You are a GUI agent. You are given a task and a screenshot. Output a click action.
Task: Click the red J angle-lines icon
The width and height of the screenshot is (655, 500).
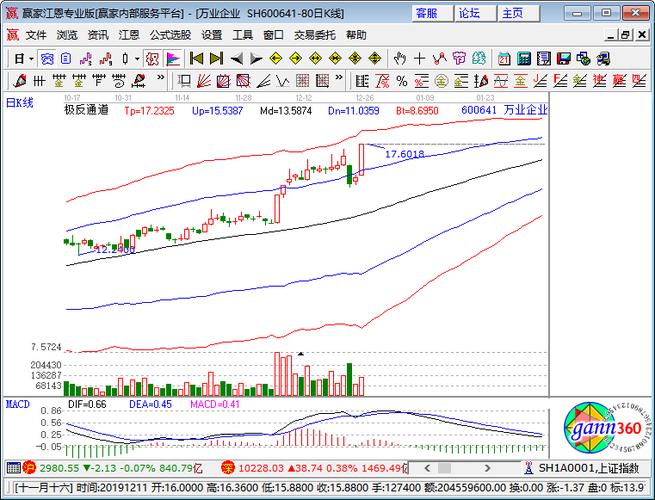(540, 81)
